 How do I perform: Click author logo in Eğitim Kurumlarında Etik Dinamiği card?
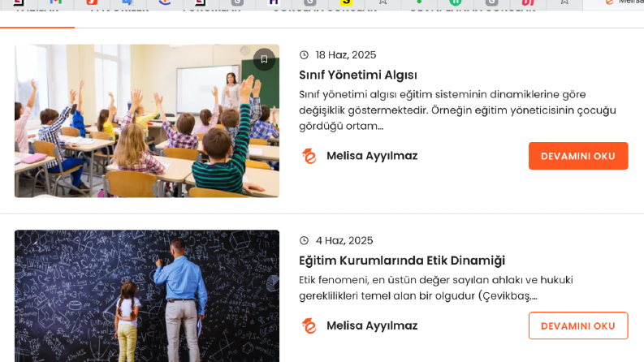(309, 326)
